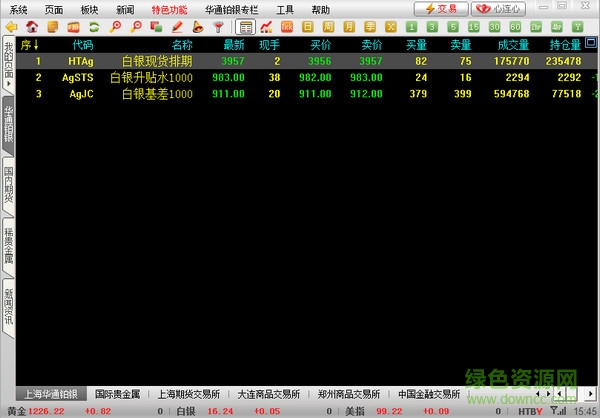600x418 pixels.
Task: Click the 白银 16.24 status bar quote
Action: pos(205,411)
